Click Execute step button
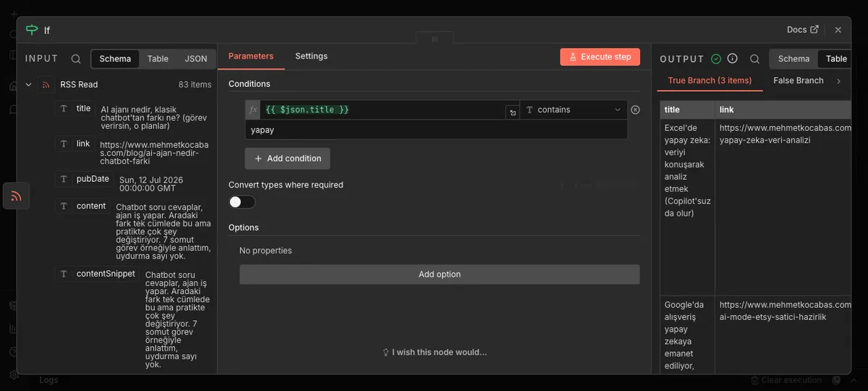 click(x=600, y=56)
